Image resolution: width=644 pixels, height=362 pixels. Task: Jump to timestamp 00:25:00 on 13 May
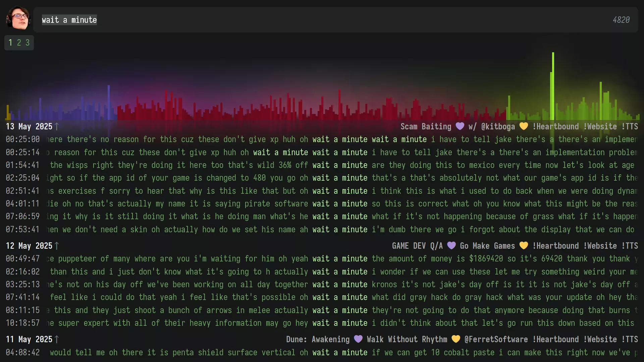[x=22, y=139]
